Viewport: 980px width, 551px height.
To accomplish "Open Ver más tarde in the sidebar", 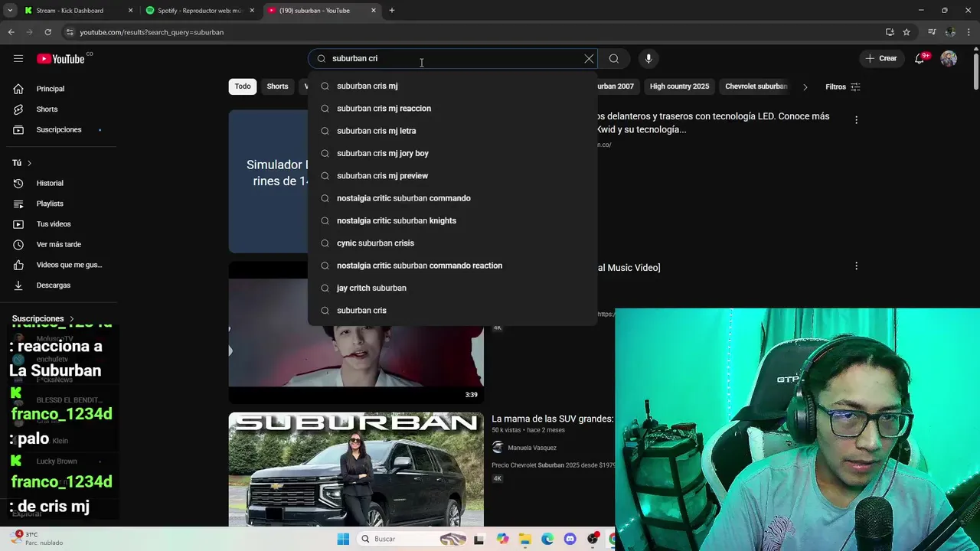I will [58, 244].
